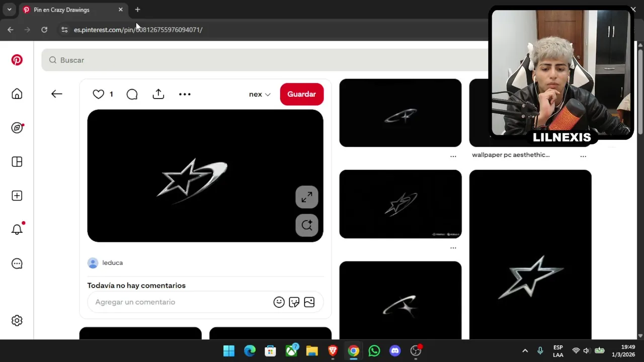The width and height of the screenshot is (644, 362).
Task: Reload the page in browser
Action: click(x=44, y=30)
